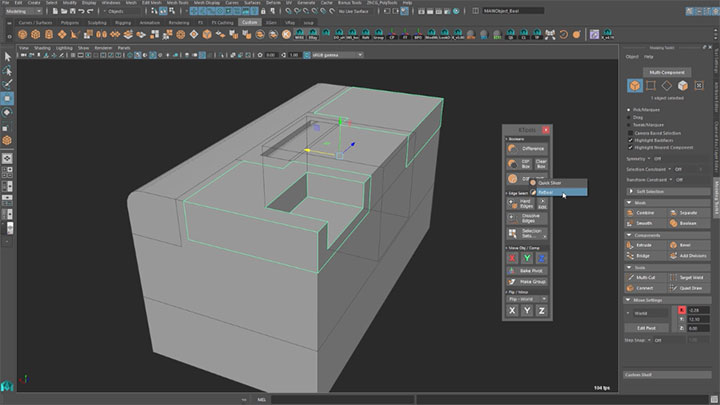Click the Separate mesh tool

(688, 213)
